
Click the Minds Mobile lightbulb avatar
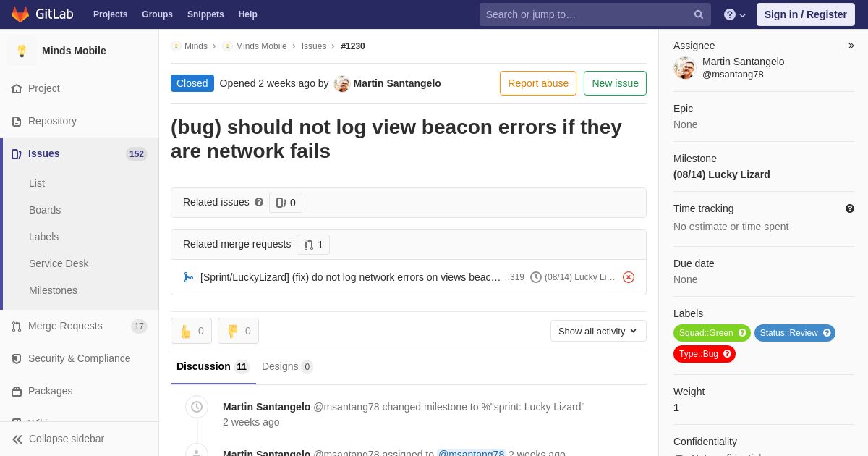click(x=22, y=51)
